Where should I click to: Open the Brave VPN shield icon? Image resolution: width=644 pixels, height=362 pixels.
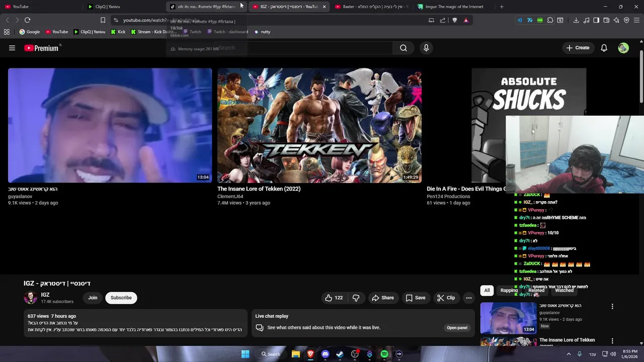pyautogui.click(x=626, y=20)
